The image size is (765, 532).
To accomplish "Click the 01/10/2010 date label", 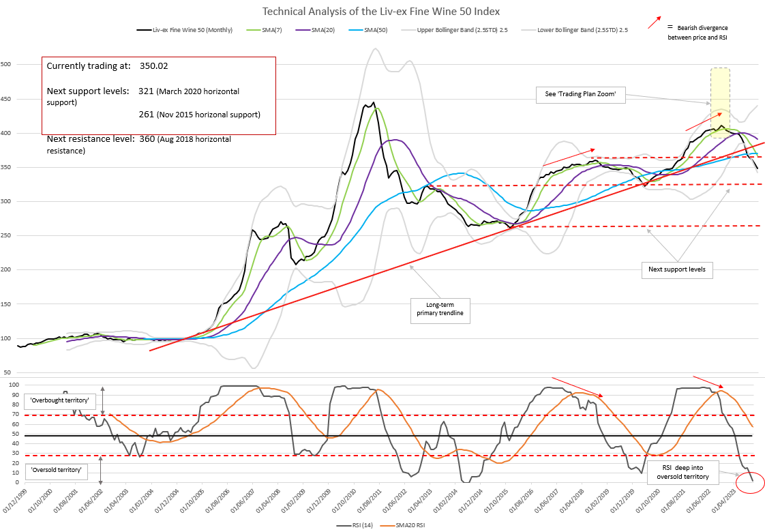I will pos(343,500).
